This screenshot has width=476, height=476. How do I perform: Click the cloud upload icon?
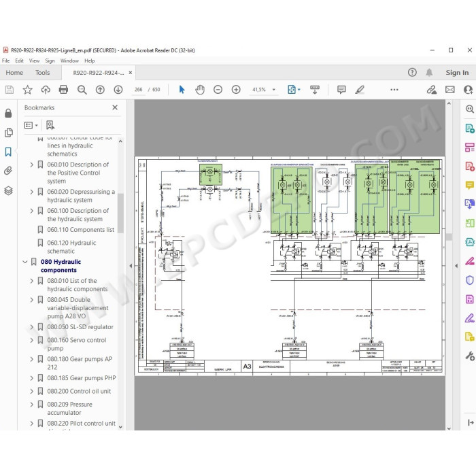point(46,90)
